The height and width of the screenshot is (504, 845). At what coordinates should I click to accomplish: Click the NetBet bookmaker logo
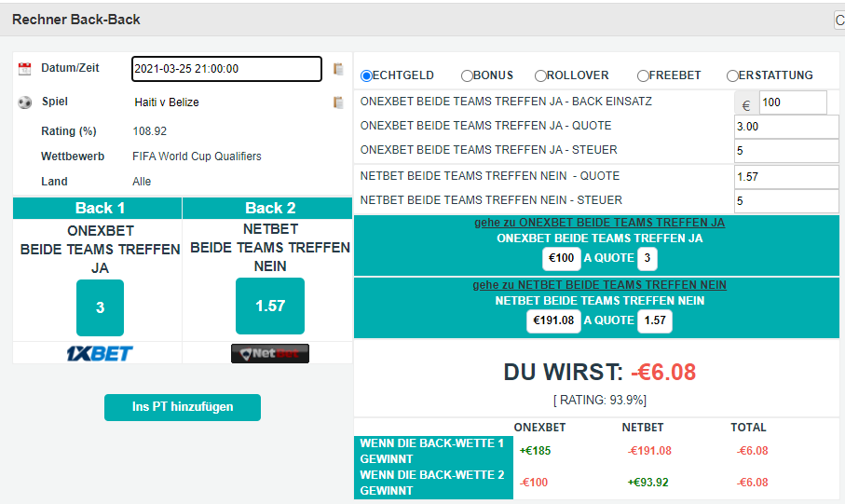270,354
